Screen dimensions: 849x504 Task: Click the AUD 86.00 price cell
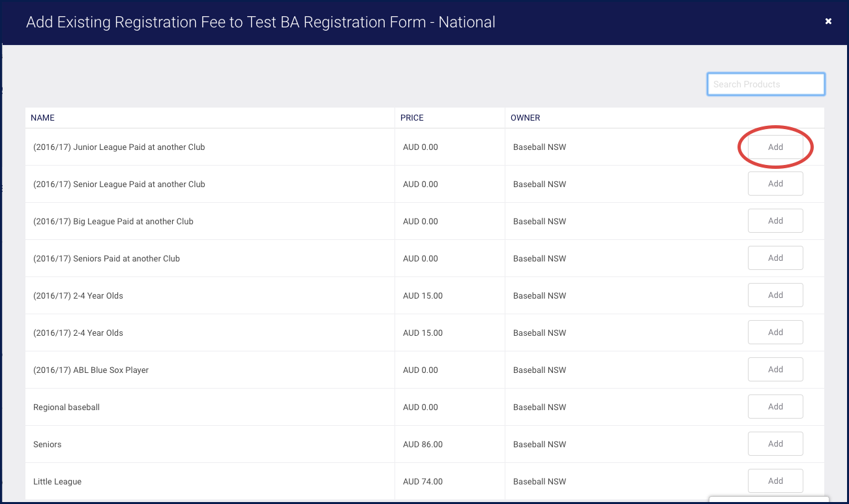coord(423,445)
